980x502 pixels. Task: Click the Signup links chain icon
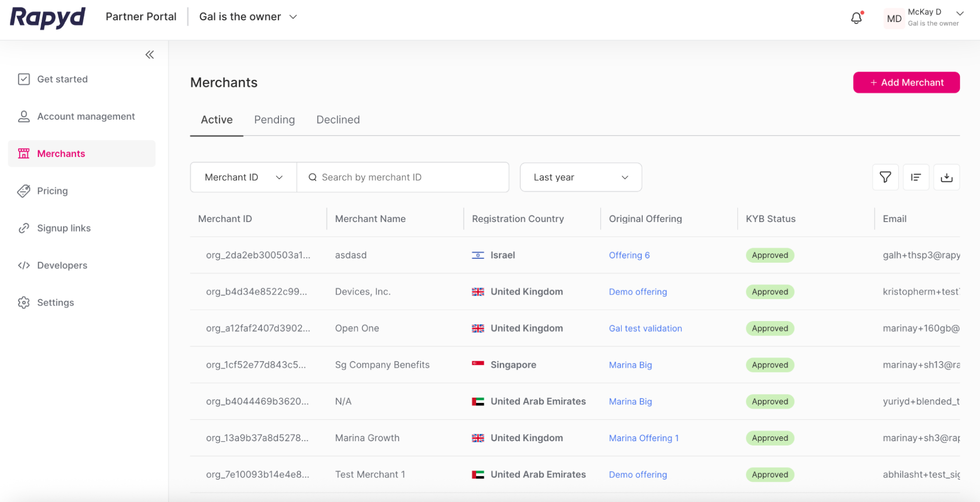[24, 228]
